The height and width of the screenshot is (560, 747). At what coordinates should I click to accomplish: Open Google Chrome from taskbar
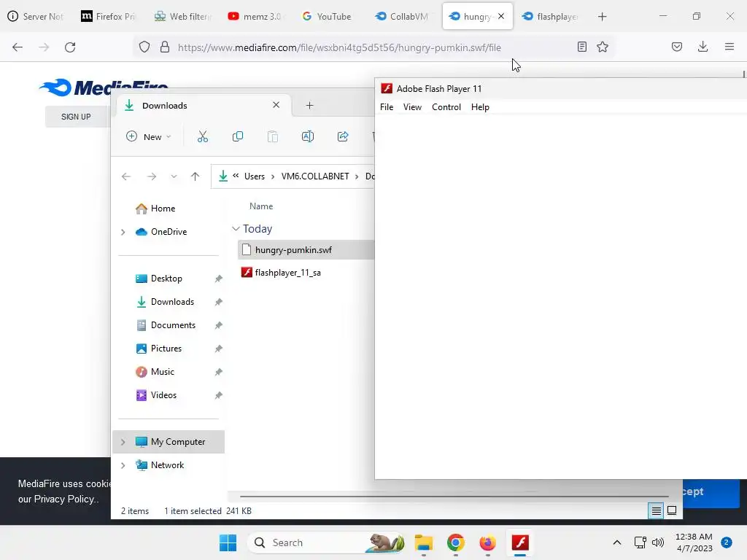(x=455, y=542)
